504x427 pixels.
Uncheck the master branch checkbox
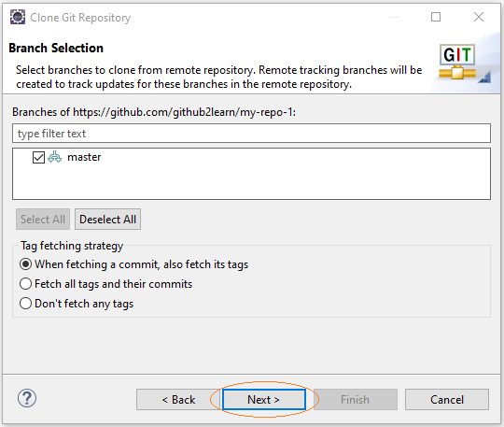[38, 157]
